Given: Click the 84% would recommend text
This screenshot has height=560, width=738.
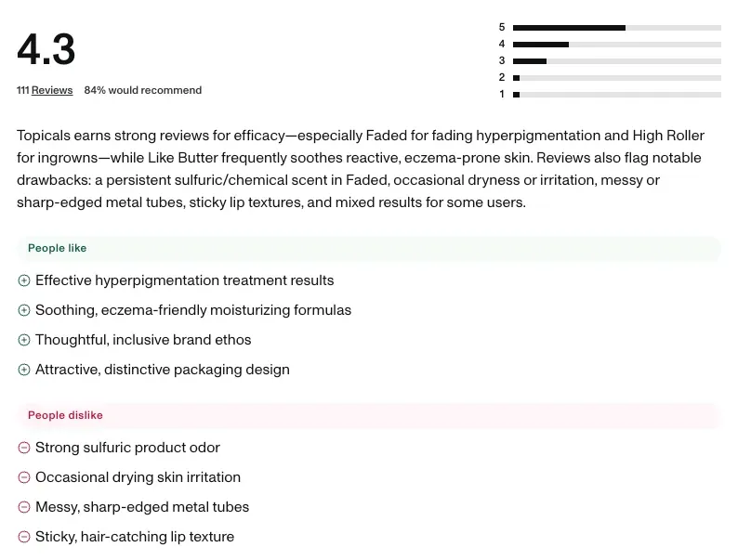Looking at the screenshot, I should coord(143,90).
